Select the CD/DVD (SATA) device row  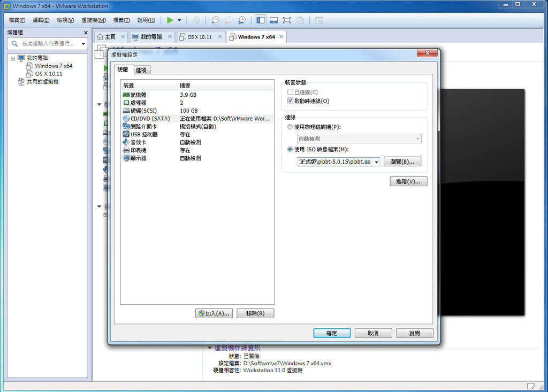[197, 119]
